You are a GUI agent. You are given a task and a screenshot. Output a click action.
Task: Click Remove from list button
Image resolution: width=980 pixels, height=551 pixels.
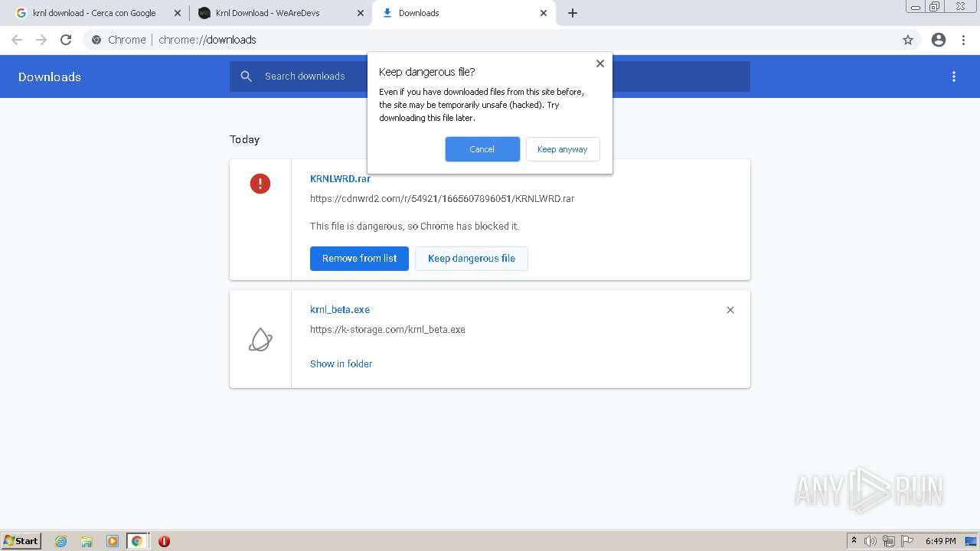click(x=359, y=259)
